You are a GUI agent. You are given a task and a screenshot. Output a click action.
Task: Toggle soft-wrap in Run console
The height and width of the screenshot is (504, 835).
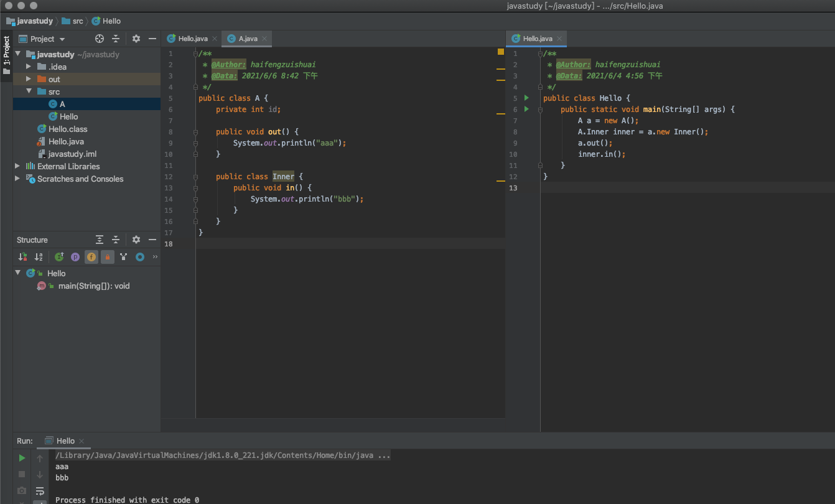point(40,490)
